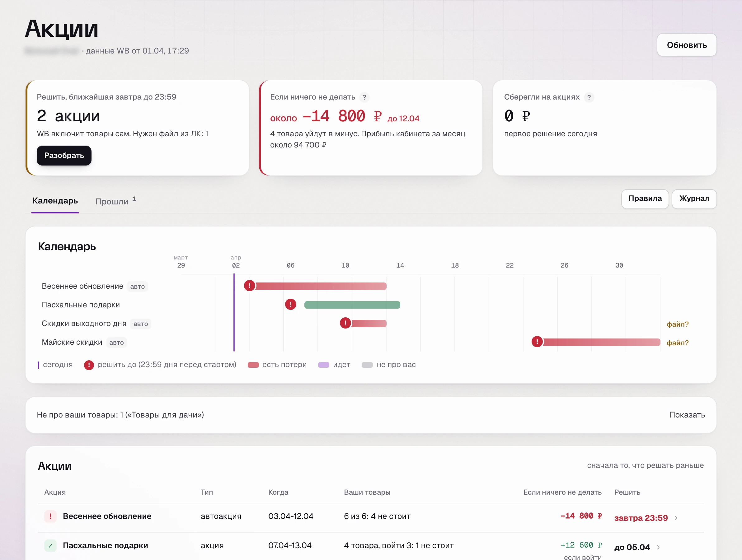This screenshot has height=560, width=742.
Task: Click the deadline alert marker on the Майские скидки timeline
Action: tap(537, 342)
